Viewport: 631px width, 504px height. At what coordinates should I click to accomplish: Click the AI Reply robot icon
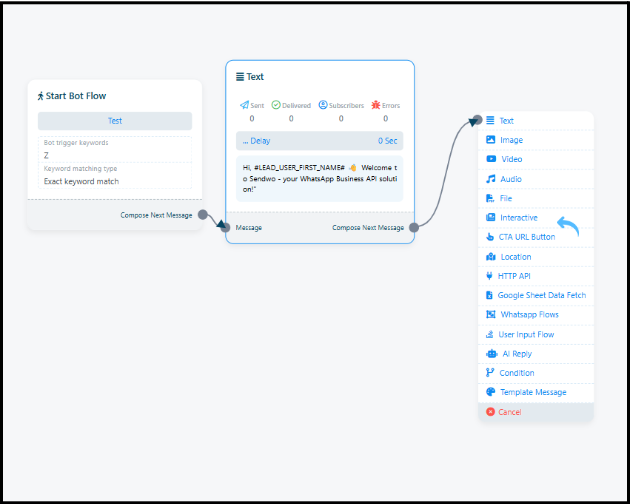click(x=490, y=354)
